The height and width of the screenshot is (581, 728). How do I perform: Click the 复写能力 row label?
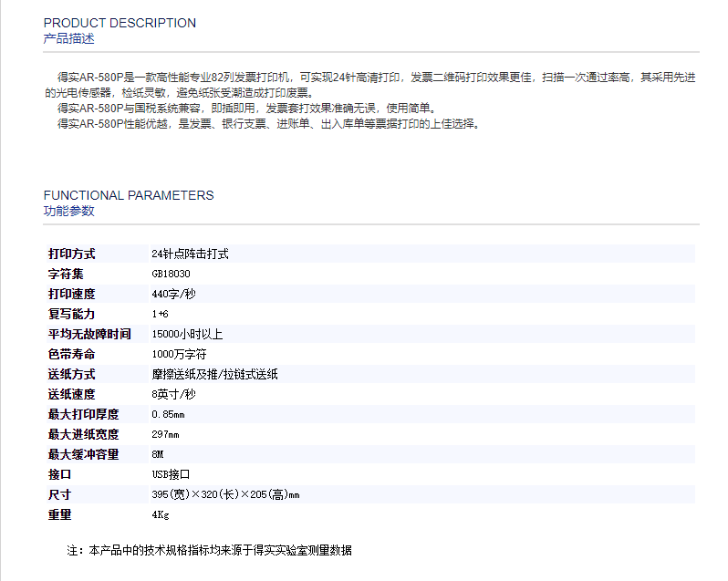click(x=71, y=314)
